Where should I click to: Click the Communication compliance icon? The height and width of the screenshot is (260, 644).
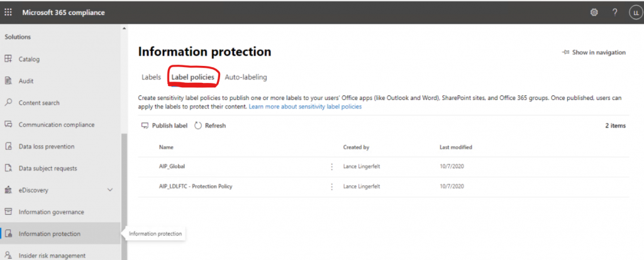[x=8, y=124]
